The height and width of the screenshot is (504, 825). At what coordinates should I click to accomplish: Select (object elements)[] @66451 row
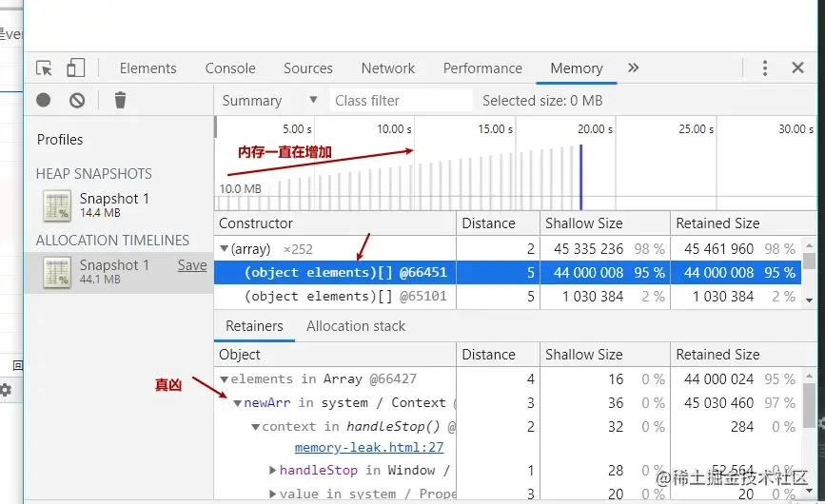click(507, 272)
